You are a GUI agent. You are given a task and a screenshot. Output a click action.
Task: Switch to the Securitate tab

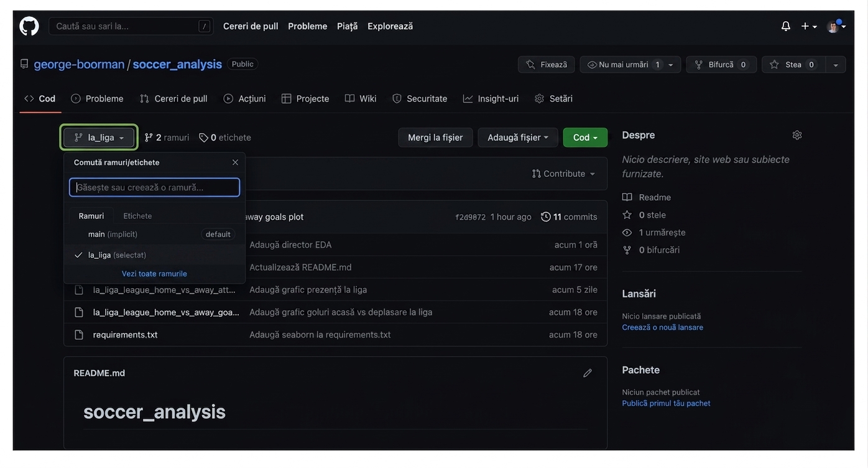(x=420, y=98)
